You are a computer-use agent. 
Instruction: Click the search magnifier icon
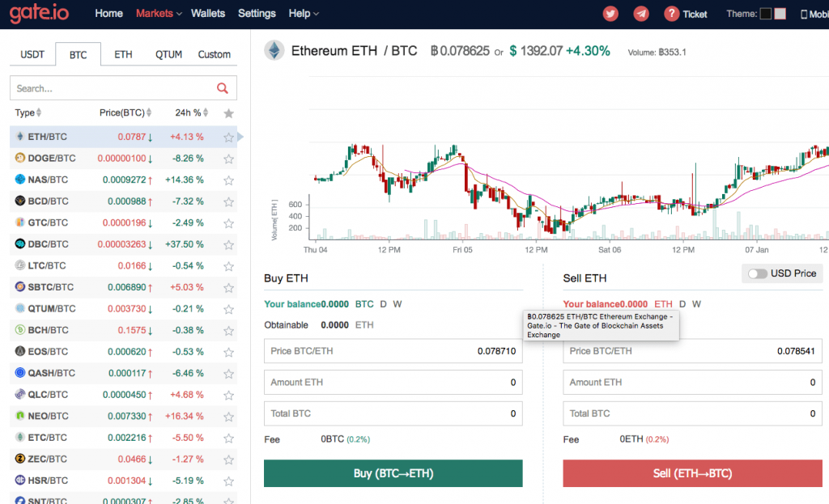(223, 88)
